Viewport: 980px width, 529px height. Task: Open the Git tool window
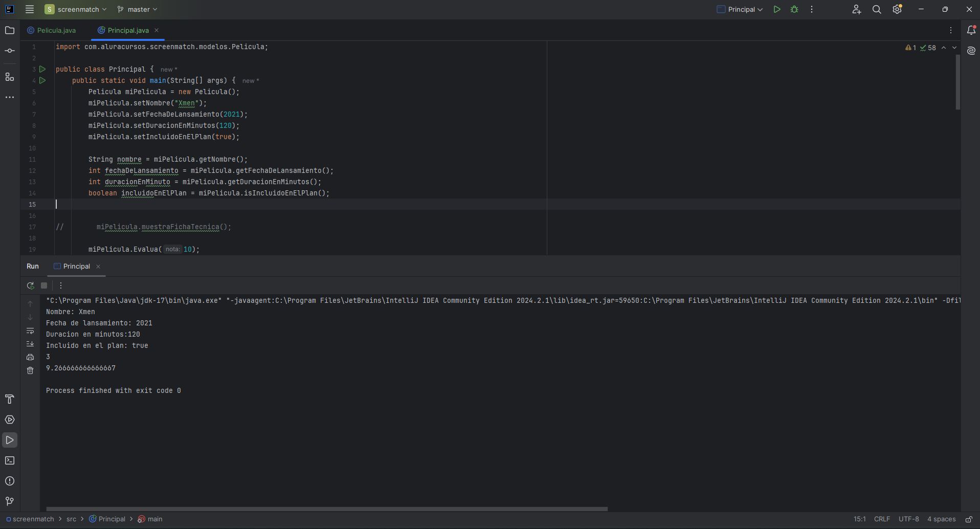(x=10, y=501)
